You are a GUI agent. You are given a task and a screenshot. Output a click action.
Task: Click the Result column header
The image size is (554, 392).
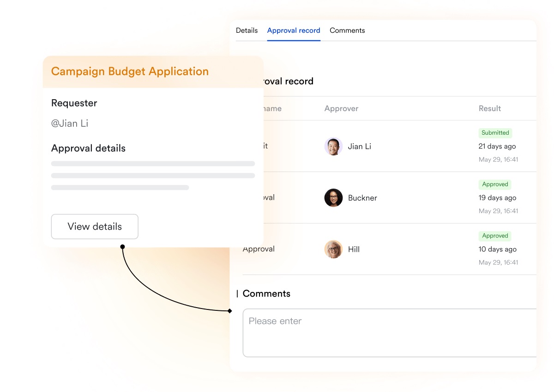[x=489, y=109]
